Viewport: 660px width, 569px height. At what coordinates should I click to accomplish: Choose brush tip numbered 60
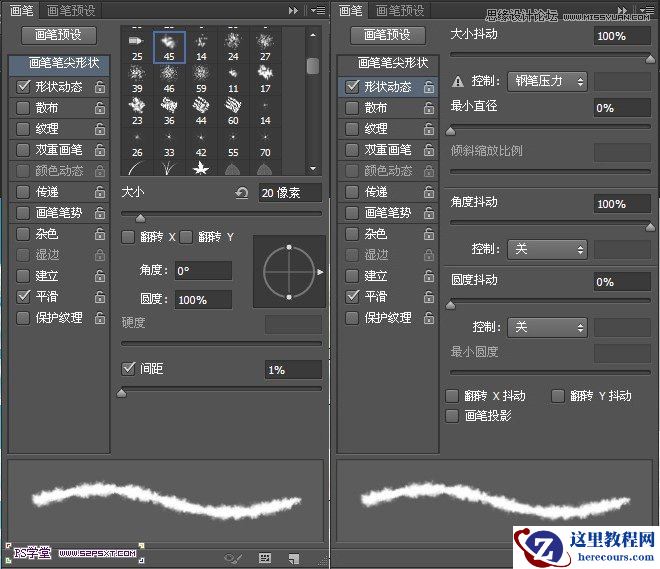pyautogui.click(x=233, y=111)
